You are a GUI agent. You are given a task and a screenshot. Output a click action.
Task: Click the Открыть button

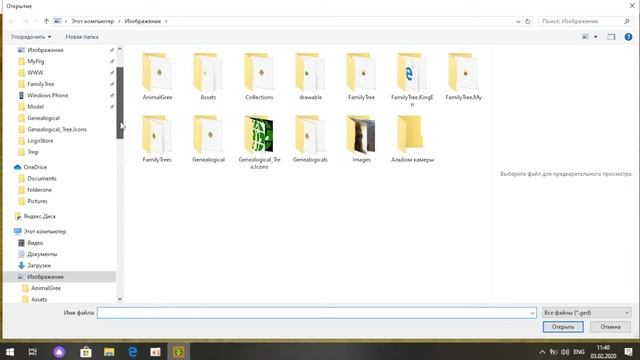[x=563, y=327]
